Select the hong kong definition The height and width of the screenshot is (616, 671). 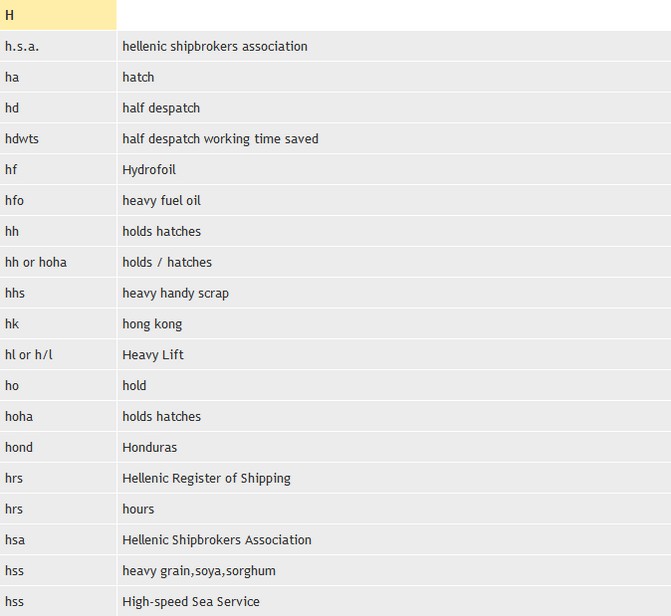(x=152, y=324)
